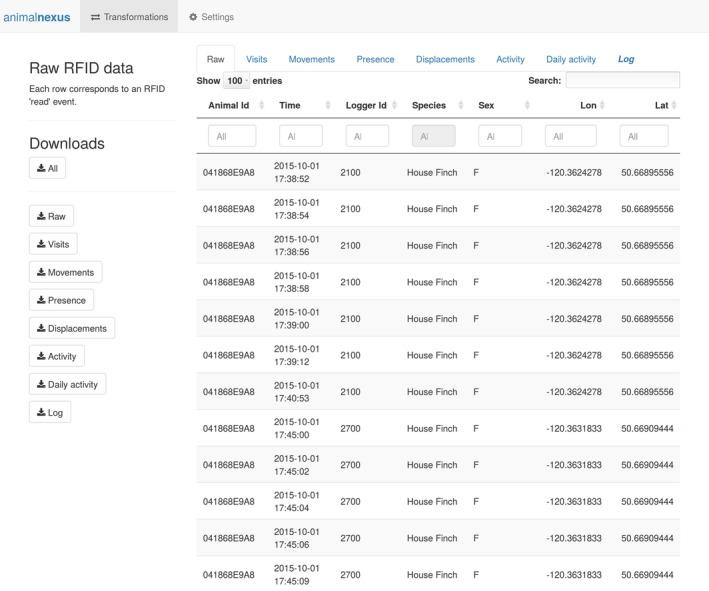Click sort arrows next to Sex header
Screen dimensions: 709x591
[527, 105]
